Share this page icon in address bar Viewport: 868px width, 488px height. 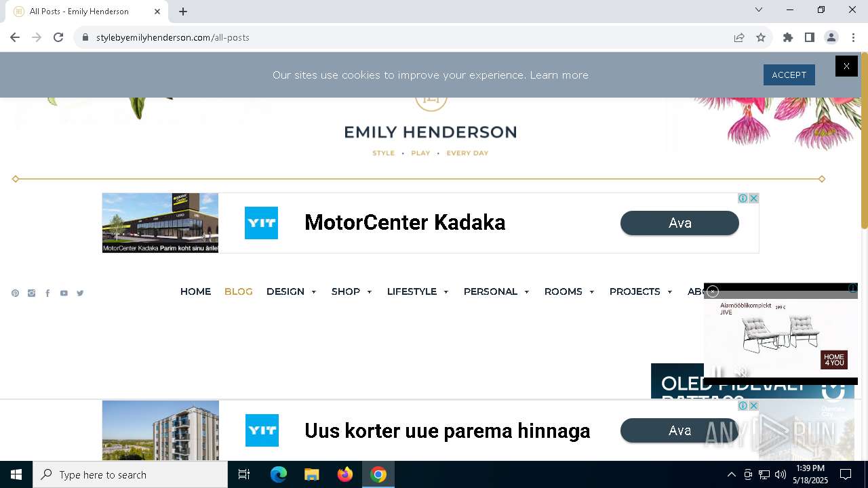click(x=739, y=37)
